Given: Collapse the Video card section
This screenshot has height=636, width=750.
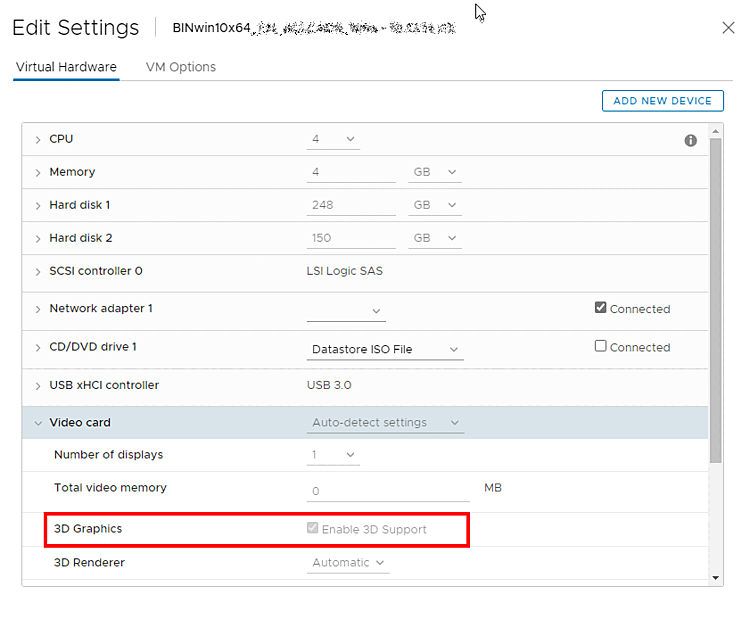Looking at the screenshot, I should pyautogui.click(x=38, y=423).
